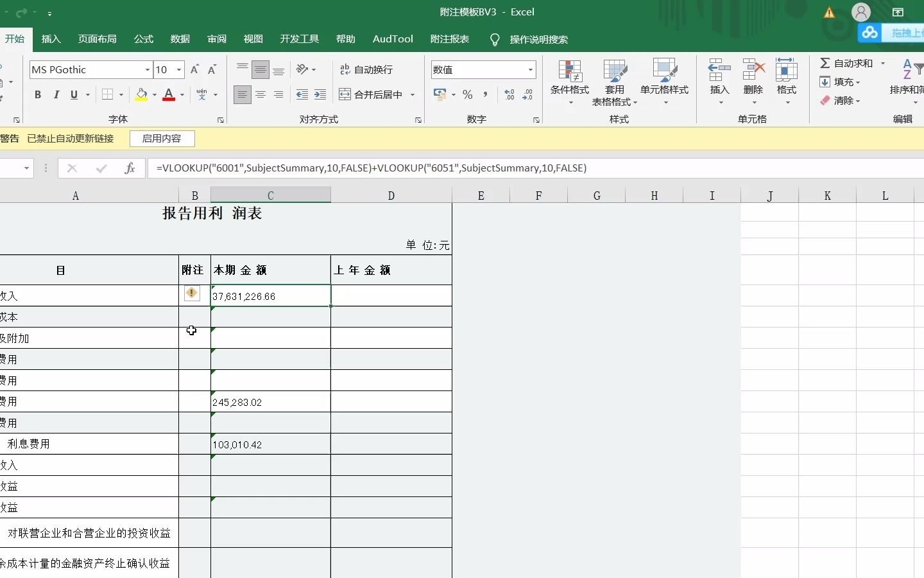This screenshot has height=578, width=924.
Task: Expand font color dropdown arrow
Action: click(182, 95)
